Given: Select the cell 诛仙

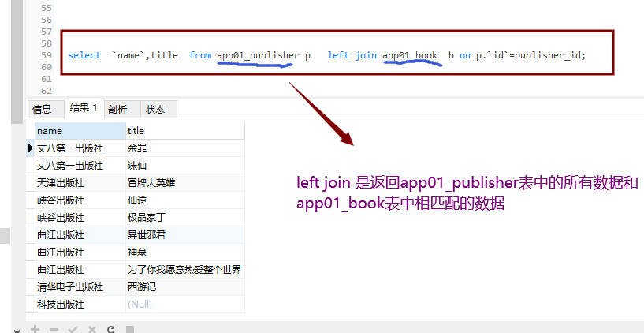Looking at the screenshot, I should (184, 165).
